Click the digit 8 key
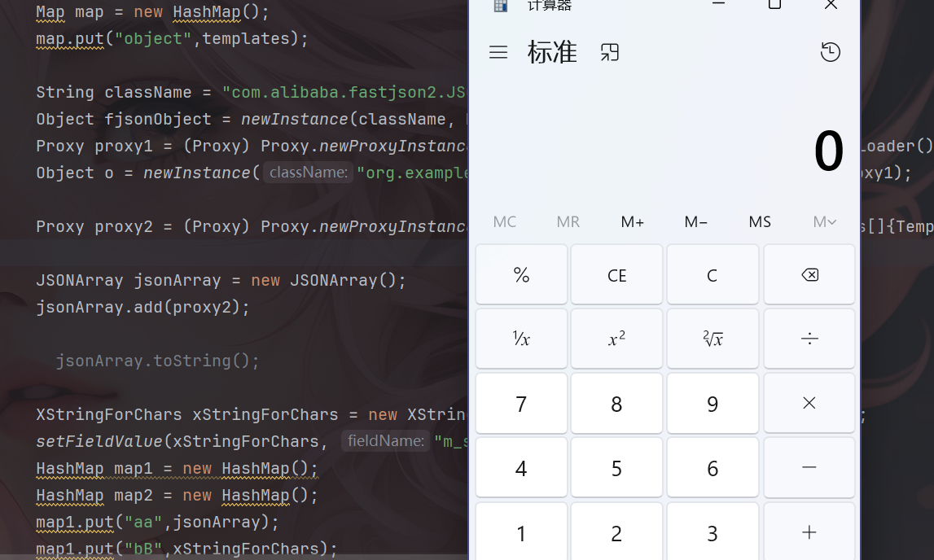This screenshot has height=560, width=934. 616,403
